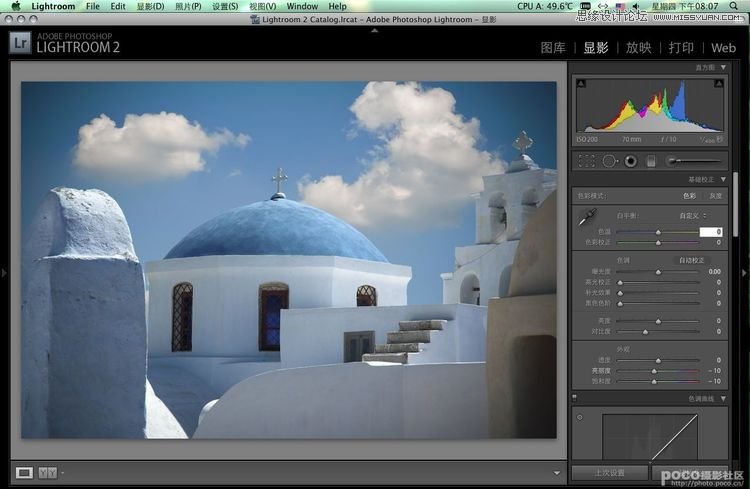Toggle shadow clipping indicator in histogram
Viewport: 750px width, 489px height.
[581, 85]
